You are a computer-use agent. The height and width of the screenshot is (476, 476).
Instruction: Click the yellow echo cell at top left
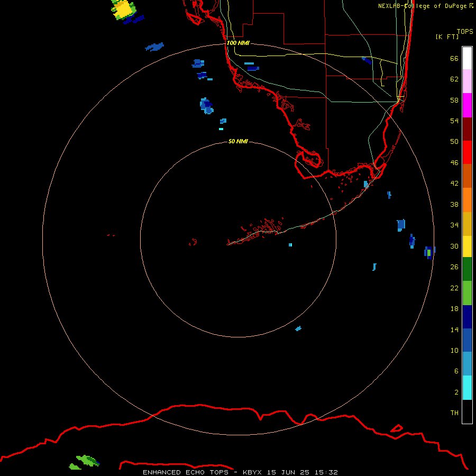[x=123, y=10]
